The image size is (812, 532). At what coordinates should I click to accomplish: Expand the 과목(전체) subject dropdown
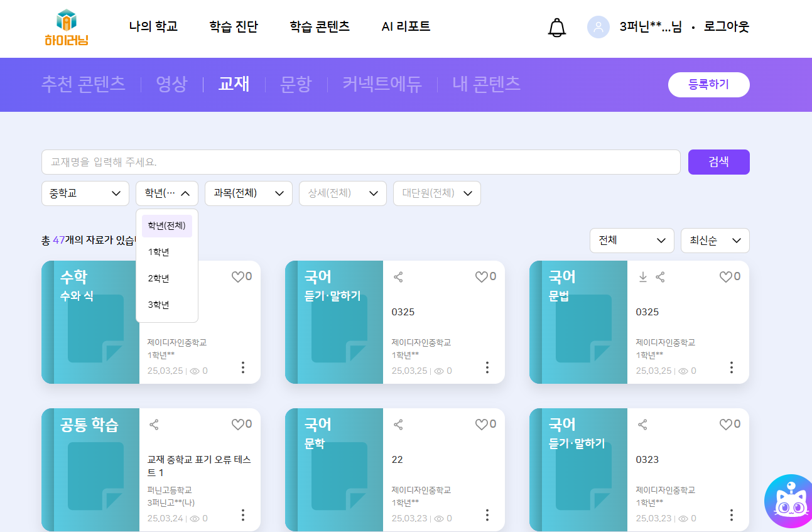tap(248, 193)
